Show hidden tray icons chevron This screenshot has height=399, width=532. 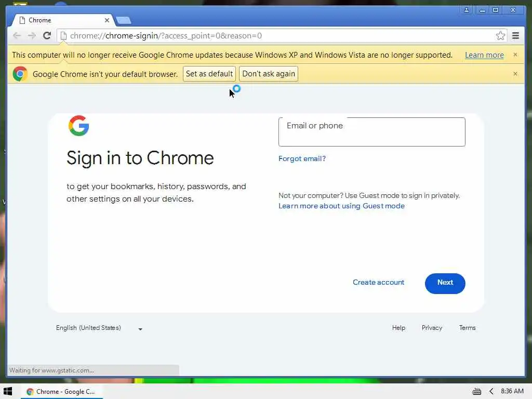point(491,392)
